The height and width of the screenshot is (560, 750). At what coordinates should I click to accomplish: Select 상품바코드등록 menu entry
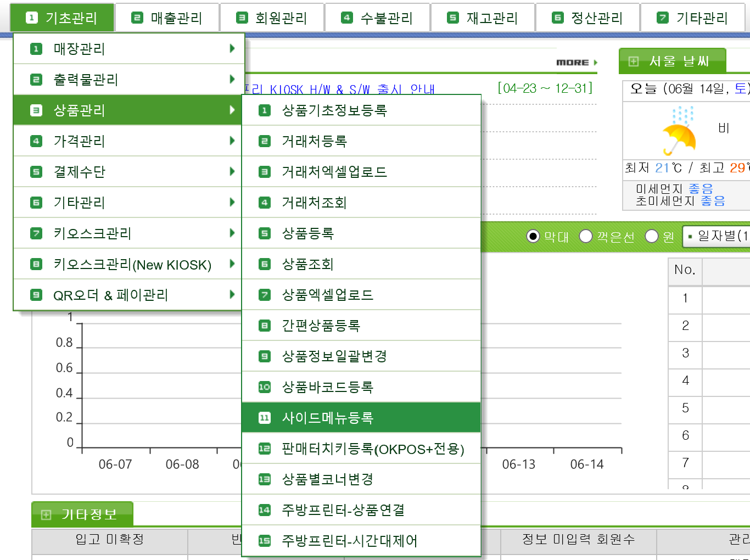(x=327, y=387)
